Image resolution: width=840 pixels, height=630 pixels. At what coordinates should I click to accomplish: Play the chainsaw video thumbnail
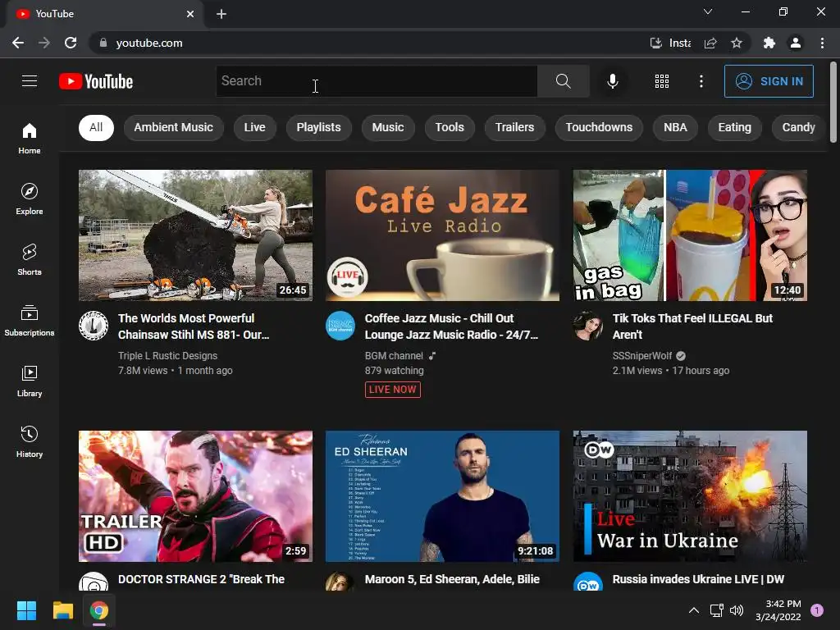coord(195,235)
